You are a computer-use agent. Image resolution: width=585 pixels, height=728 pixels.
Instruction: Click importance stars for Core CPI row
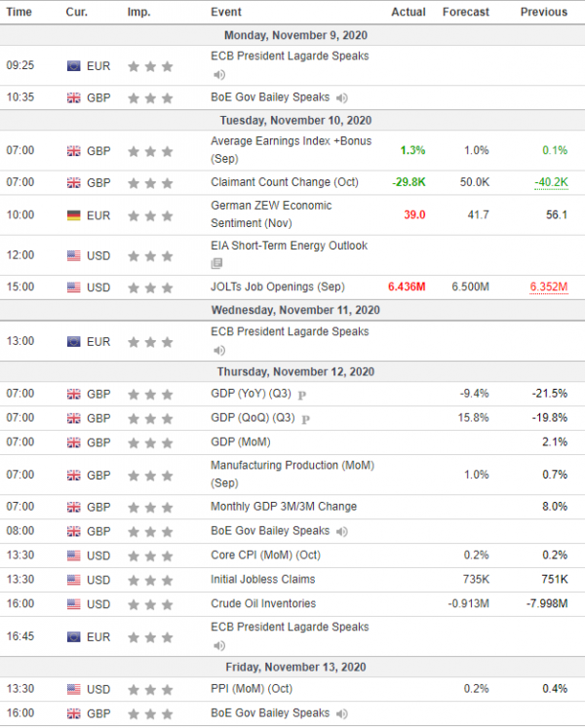click(x=150, y=556)
